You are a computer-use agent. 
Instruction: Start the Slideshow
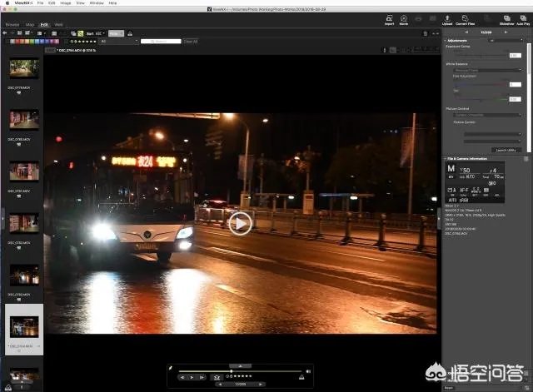pyautogui.click(x=507, y=18)
